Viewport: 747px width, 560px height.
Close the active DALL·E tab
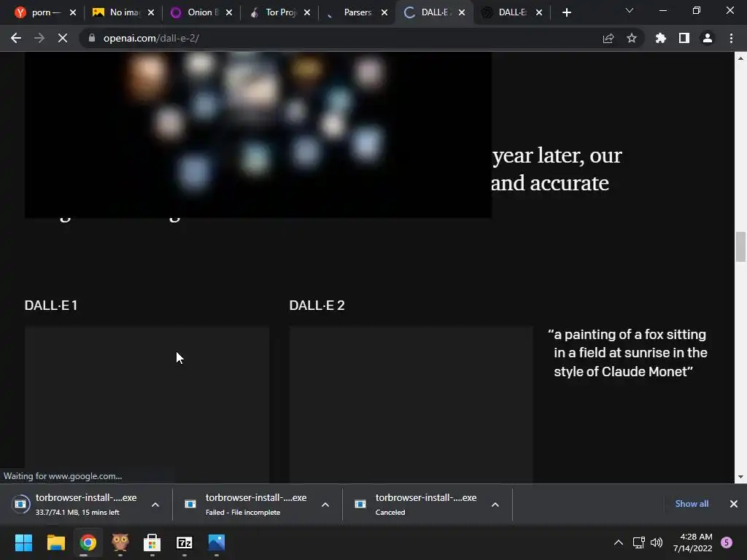pyautogui.click(x=462, y=12)
